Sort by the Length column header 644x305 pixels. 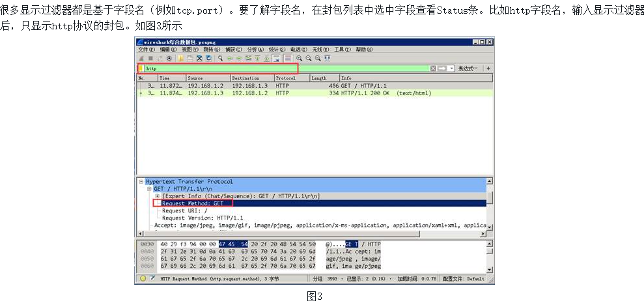point(324,78)
